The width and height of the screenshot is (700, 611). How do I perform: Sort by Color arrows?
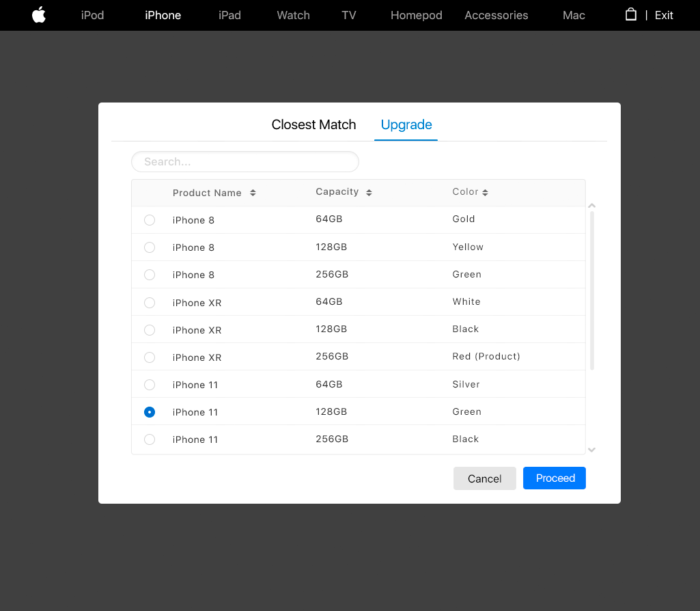click(486, 193)
